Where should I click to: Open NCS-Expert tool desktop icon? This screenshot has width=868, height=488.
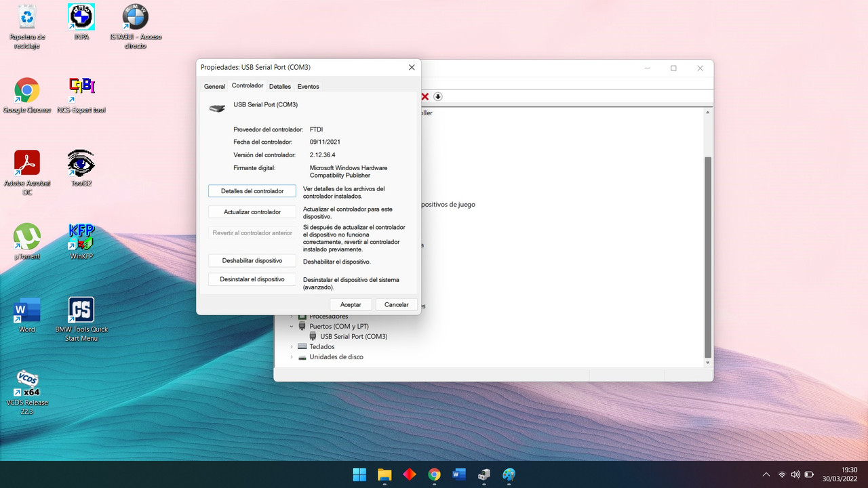81,96
